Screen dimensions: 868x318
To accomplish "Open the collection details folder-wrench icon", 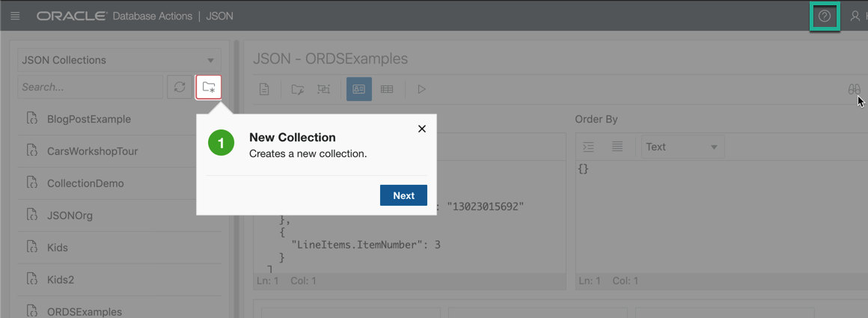I will 298,88.
